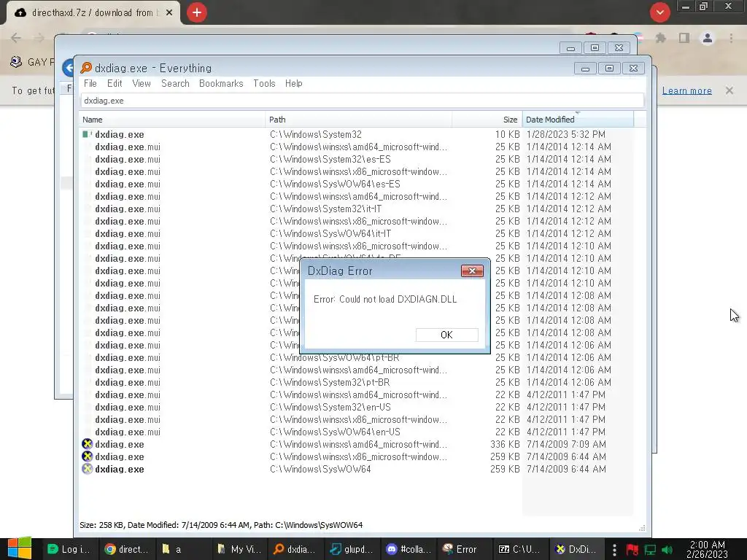The image size is (747, 560).
Task: Open a new browser tab with plus button
Action: pos(197,12)
